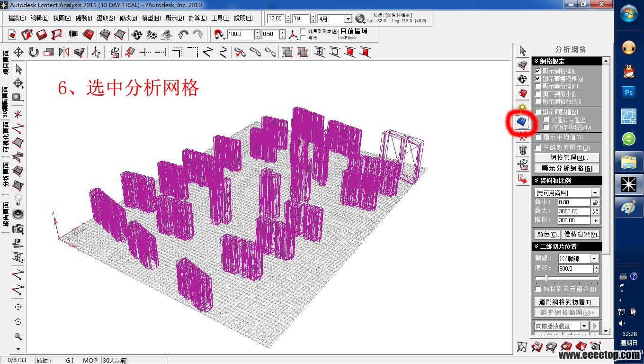
Task: Click the 2D slice offset slider
Action: coord(567,279)
